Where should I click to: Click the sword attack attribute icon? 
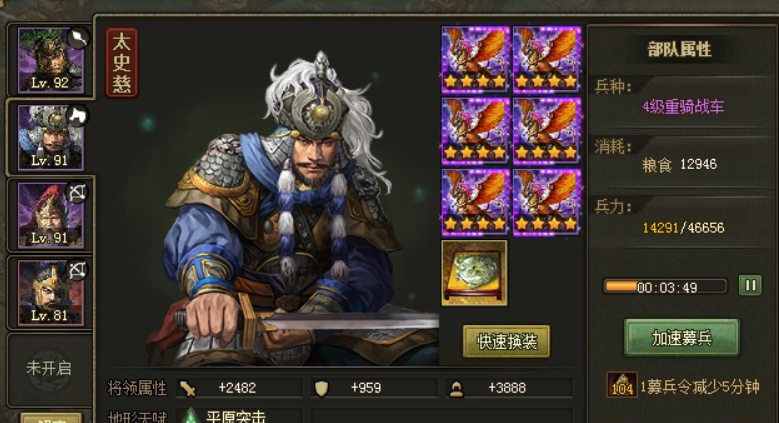pyautogui.click(x=188, y=389)
